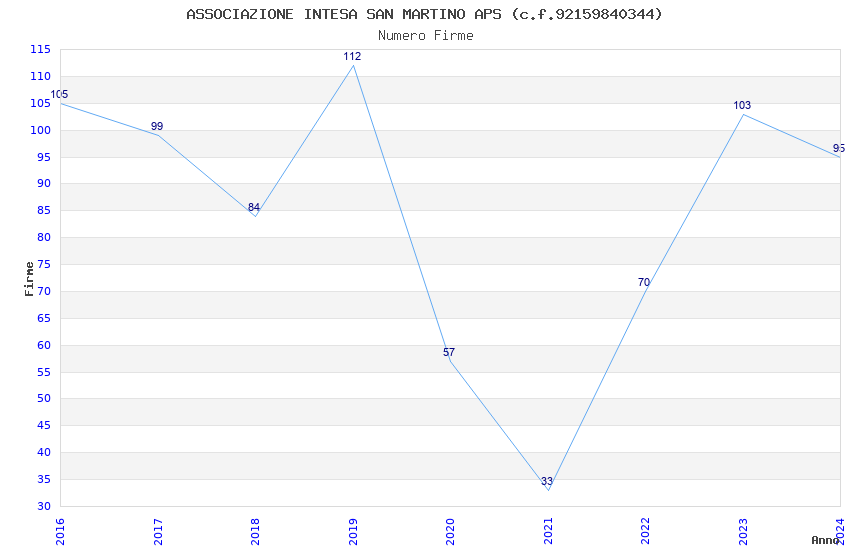Click the 115 y-axis tick label
Image resolution: width=850 pixels, height=550 pixels.
pyautogui.click(x=40, y=50)
